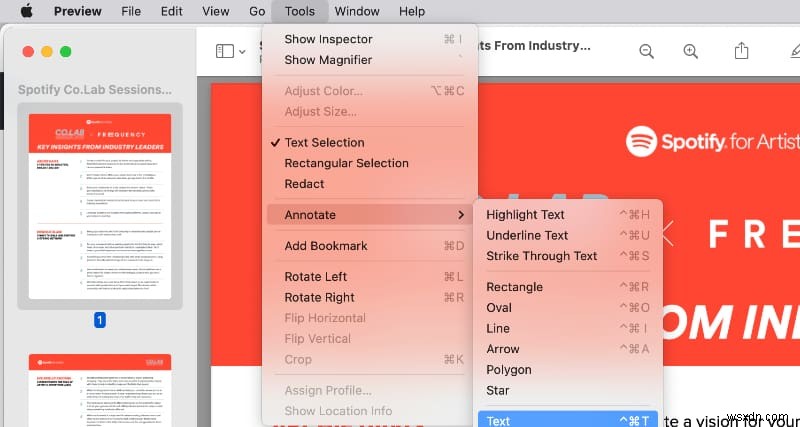Expand the Annotate submenu arrow
Screen dimensions: 800x427
tap(461, 215)
